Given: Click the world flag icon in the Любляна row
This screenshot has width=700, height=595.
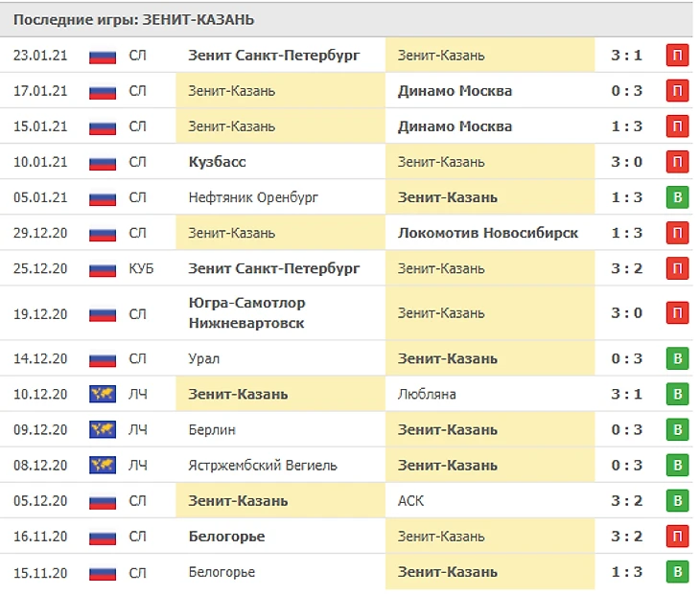Looking at the screenshot, I should [x=103, y=394].
